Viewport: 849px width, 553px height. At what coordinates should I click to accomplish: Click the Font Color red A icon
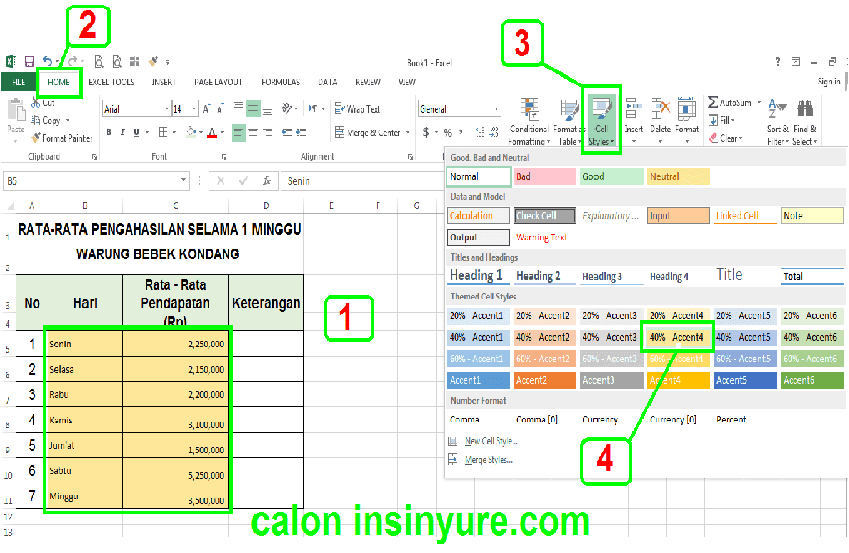[x=212, y=132]
